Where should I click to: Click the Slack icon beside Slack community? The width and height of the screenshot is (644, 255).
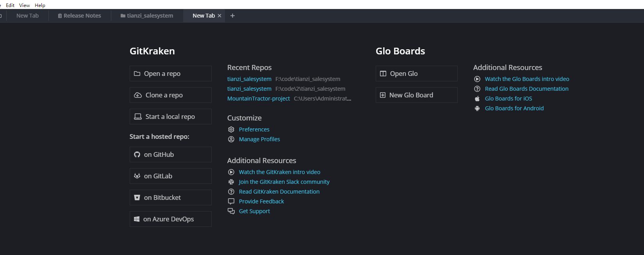point(231,182)
